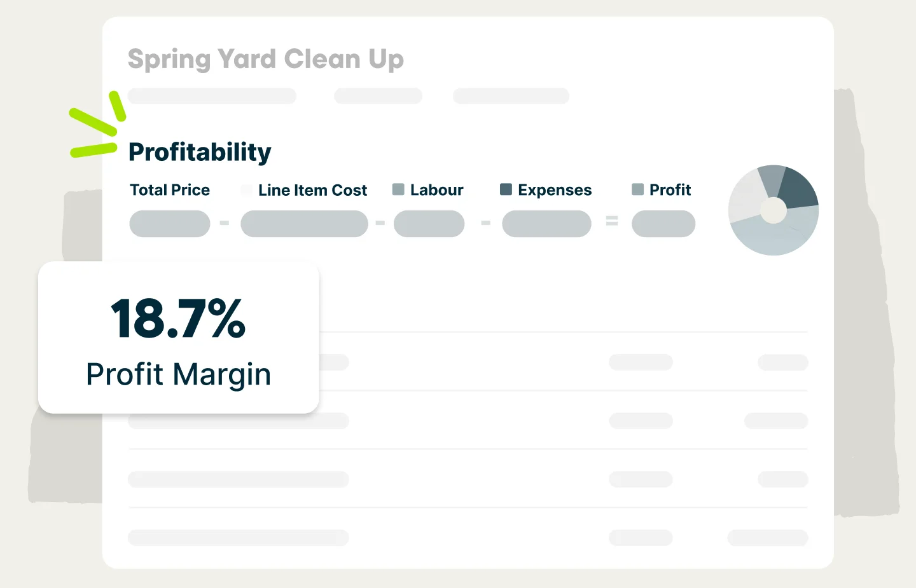Select the Expenses value pill

click(x=546, y=224)
